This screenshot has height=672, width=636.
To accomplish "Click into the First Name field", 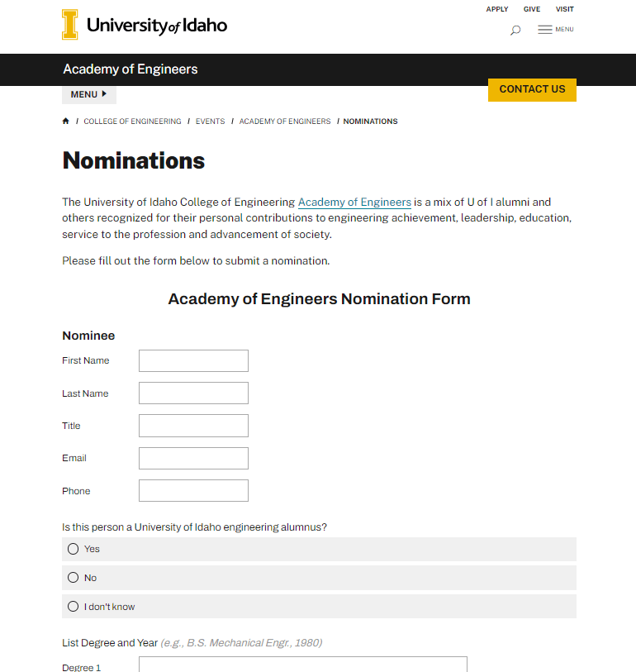I will [193, 361].
